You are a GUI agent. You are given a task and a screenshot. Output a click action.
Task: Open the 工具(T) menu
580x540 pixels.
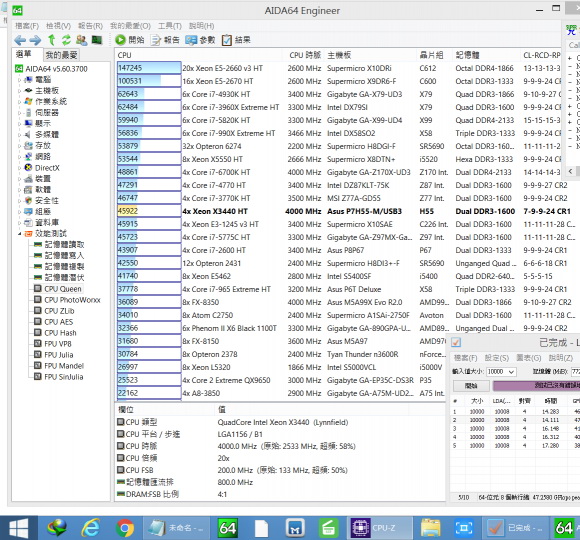point(170,26)
